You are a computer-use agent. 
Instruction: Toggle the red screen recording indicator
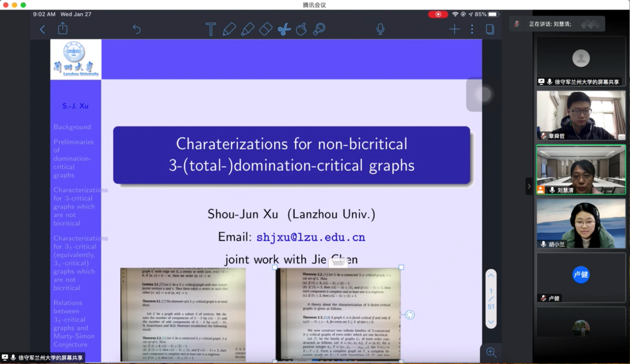(x=438, y=14)
